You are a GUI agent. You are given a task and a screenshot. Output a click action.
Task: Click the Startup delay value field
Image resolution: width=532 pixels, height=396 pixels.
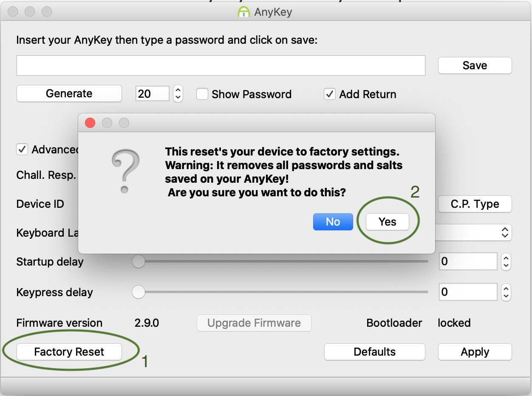click(468, 261)
